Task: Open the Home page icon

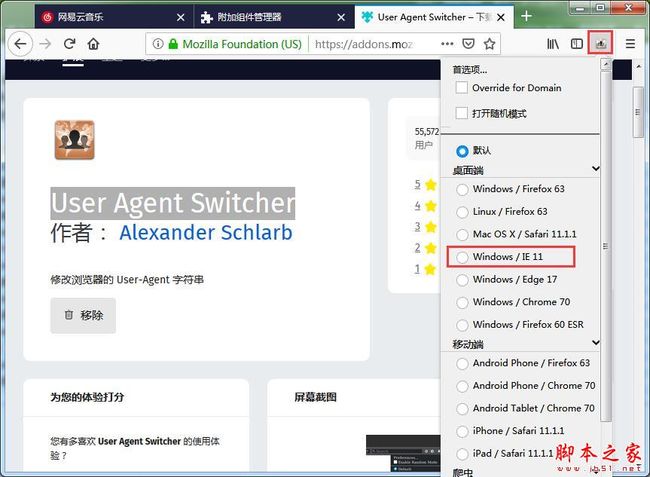Action: click(x=94, y=44)
